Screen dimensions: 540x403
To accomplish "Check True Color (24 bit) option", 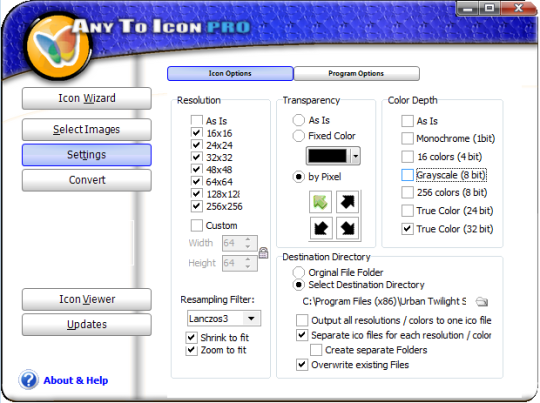I will [x=407, y=210].
